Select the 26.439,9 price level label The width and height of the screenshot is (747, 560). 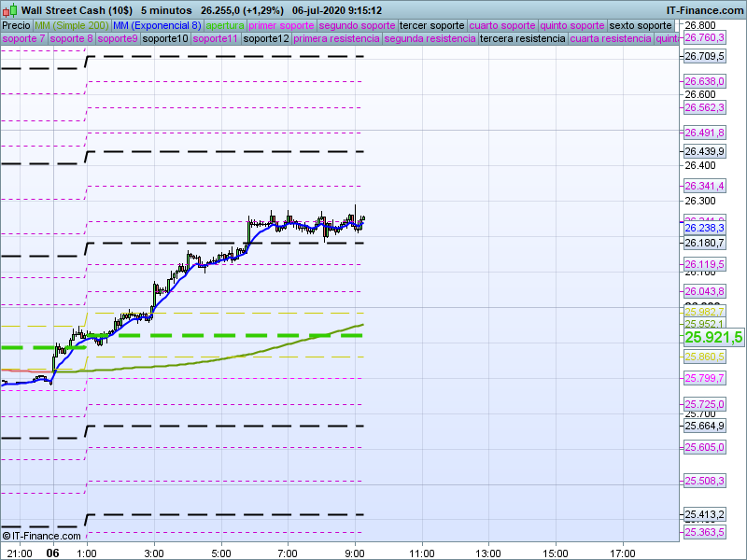[x=705, y=151]
